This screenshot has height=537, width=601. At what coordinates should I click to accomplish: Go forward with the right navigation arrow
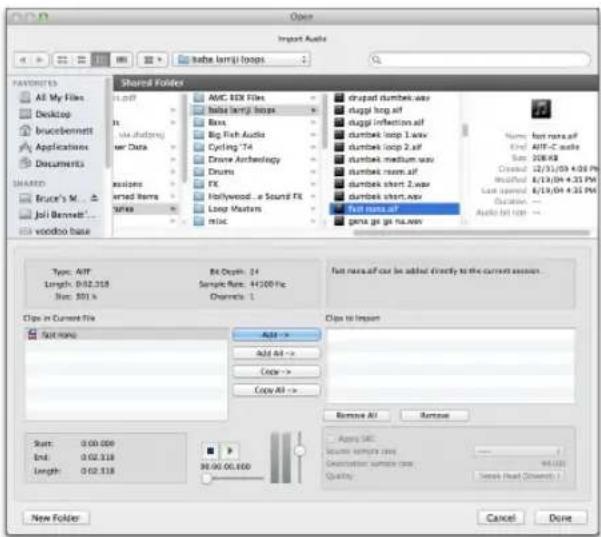click(x=40, y=60)
